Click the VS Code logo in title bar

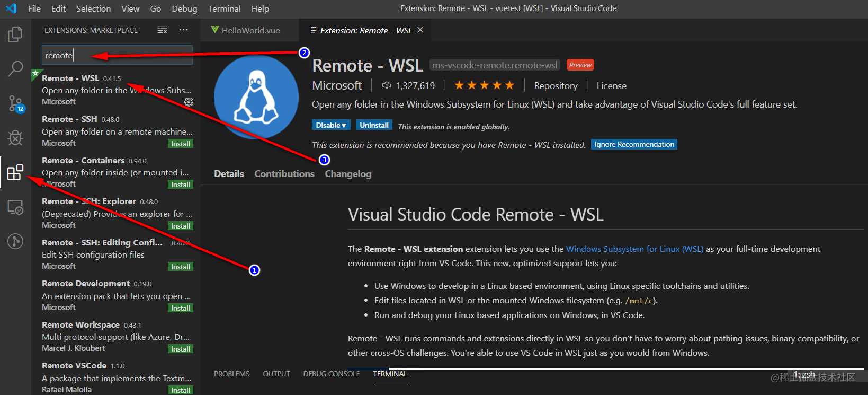point(11,8)
